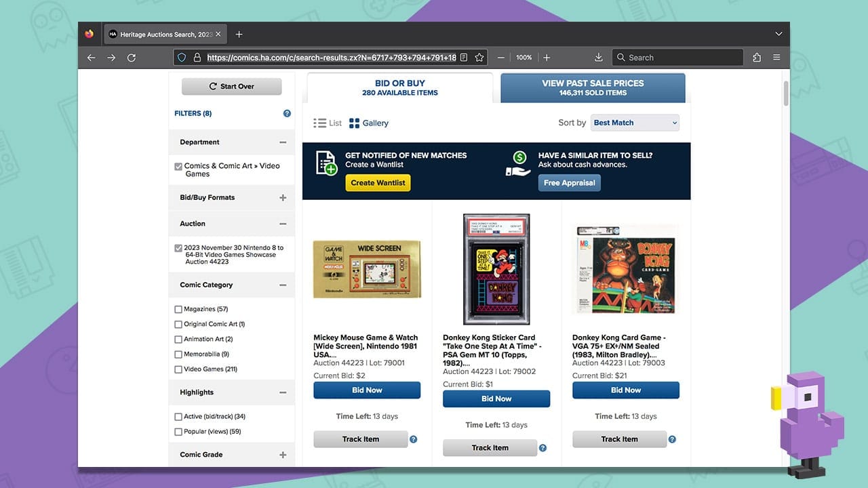Click the Donkey Kong sticker card thumbnail

pyautogui.click(x=496, y=269)
